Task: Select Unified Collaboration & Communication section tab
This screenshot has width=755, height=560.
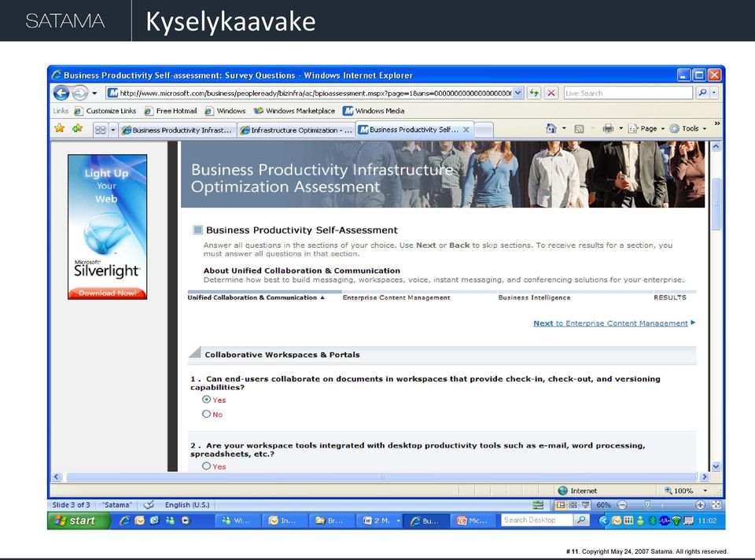Action: coord(256,297)
